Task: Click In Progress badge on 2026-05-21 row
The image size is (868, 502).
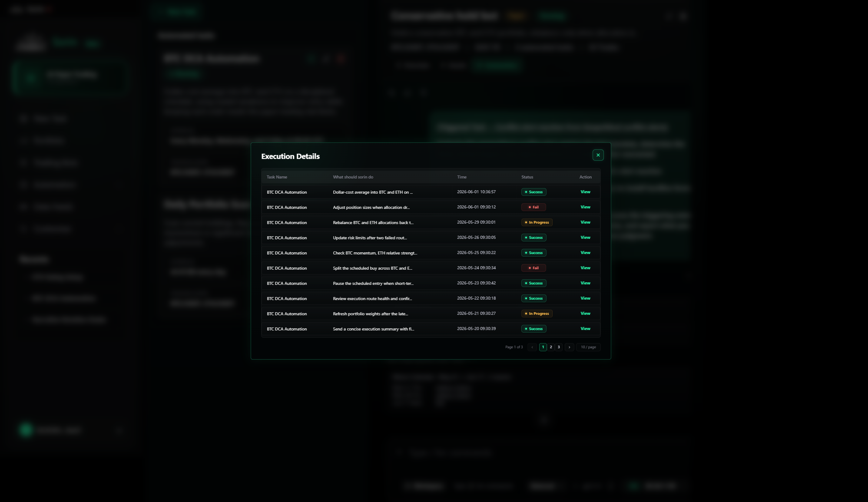Action: click(x=537, y=314)
